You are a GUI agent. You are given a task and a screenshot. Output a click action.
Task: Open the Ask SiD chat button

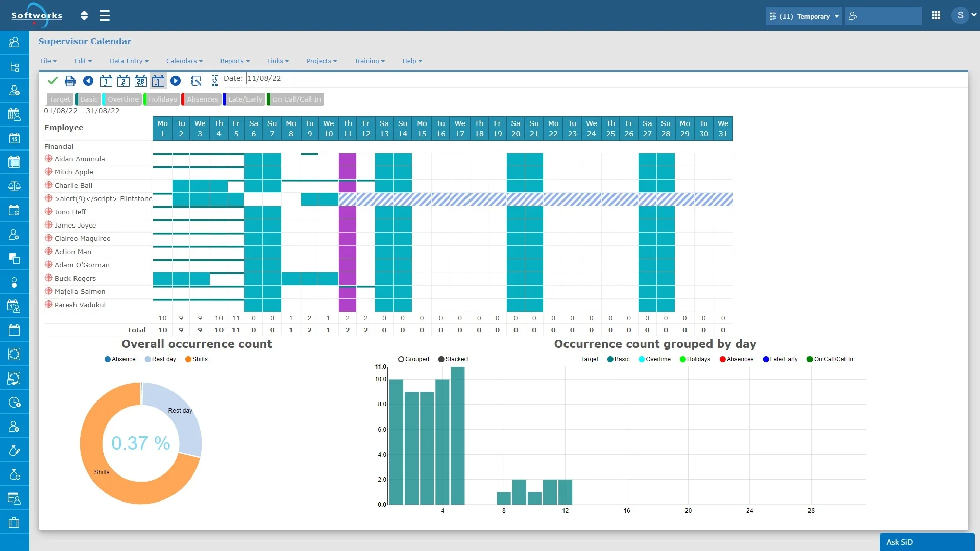pyautogui.click(x=926, y=542)
